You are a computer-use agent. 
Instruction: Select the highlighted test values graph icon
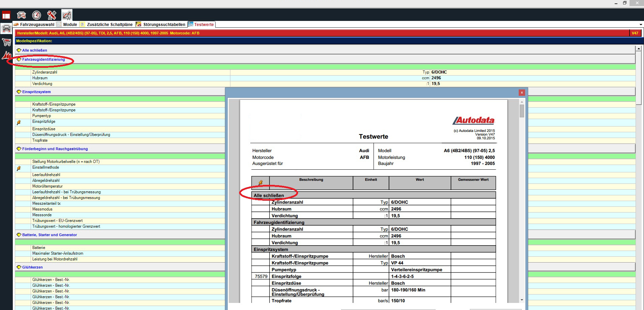click(67, 15)
